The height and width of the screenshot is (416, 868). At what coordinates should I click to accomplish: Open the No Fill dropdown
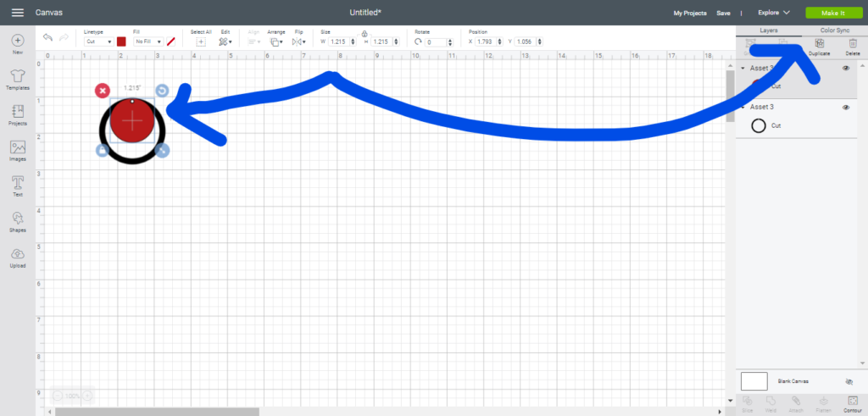(147, 42)
